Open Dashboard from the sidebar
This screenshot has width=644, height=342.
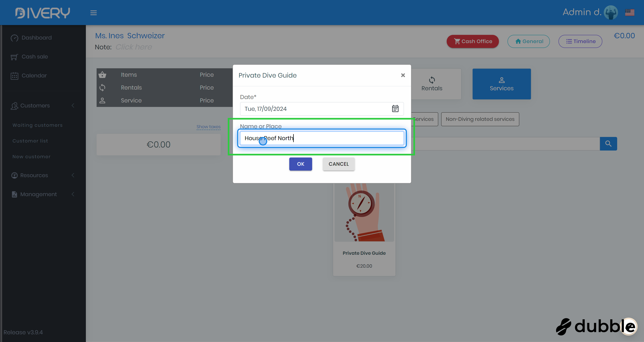click(x=36, y=38)
